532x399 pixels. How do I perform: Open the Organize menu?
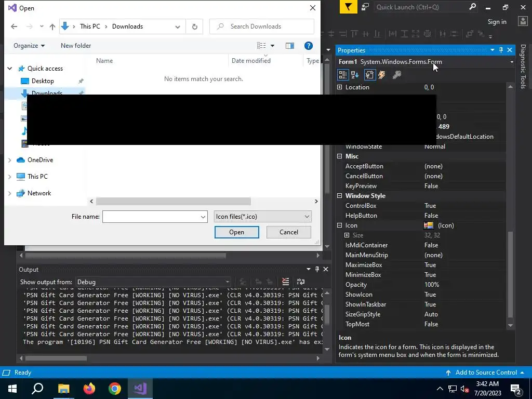tap(29, 46)
